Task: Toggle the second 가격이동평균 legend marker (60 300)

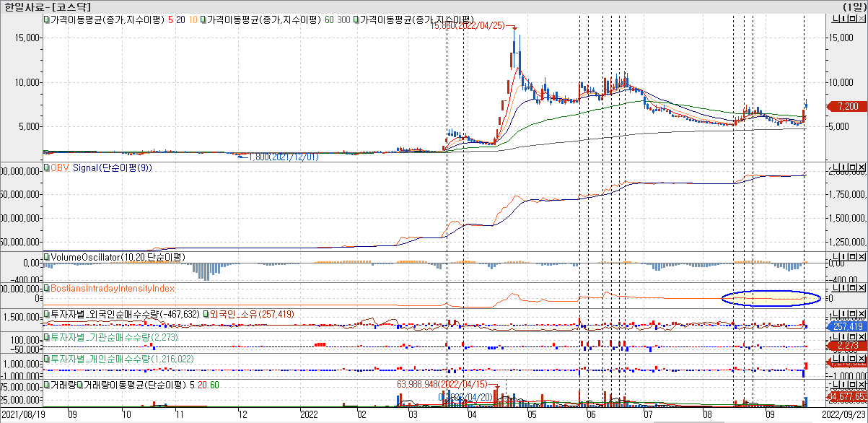Action: 203,18
